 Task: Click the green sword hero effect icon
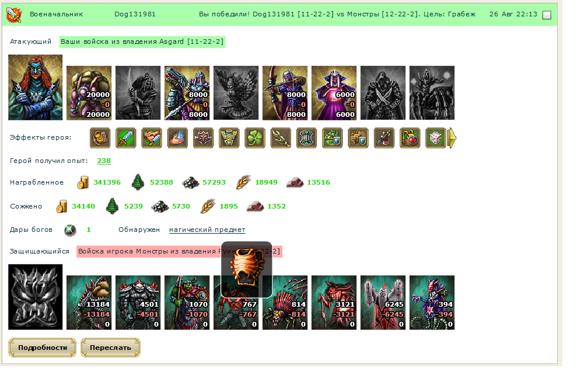126,138
